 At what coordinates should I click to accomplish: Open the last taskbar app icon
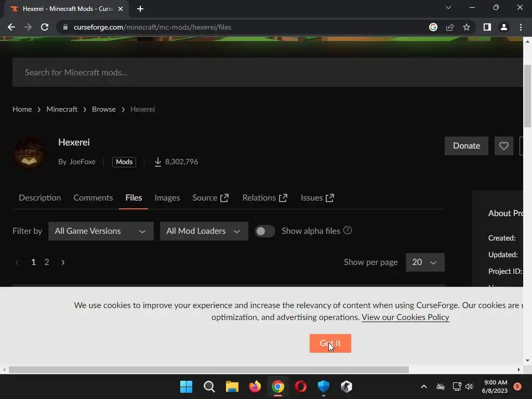click(x=347, y=387)
